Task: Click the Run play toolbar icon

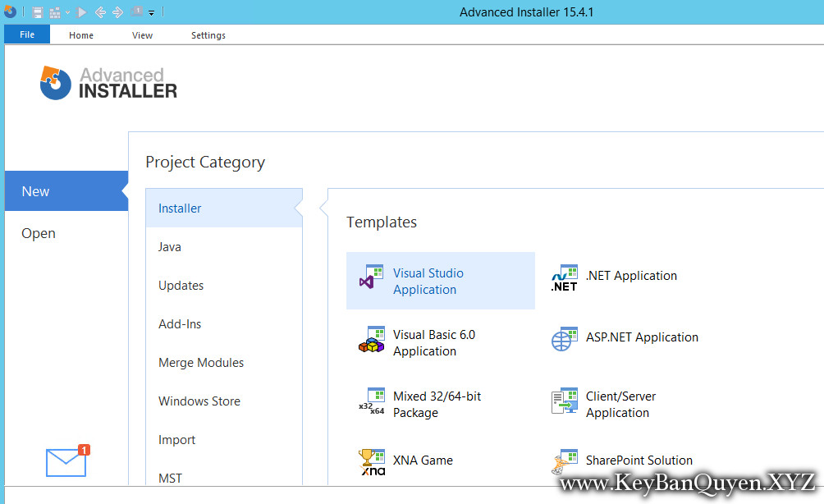Action: tap(81, 11)
